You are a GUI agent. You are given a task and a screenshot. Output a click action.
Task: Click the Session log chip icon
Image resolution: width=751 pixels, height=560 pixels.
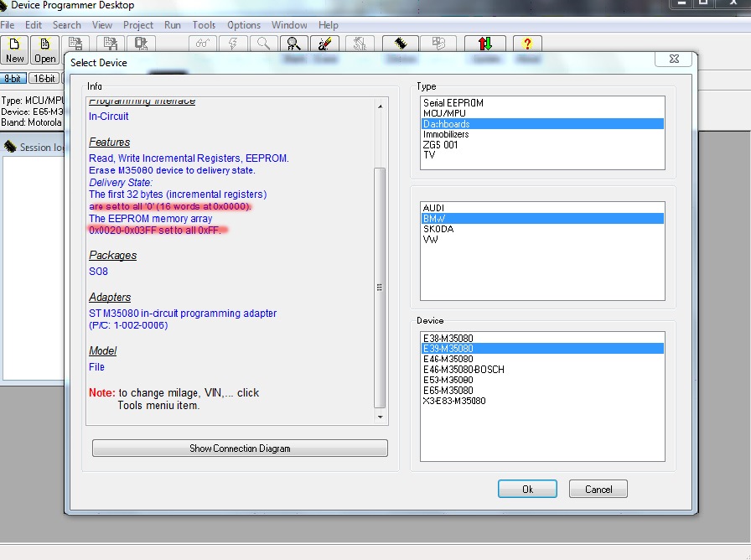tap(10, 147)
